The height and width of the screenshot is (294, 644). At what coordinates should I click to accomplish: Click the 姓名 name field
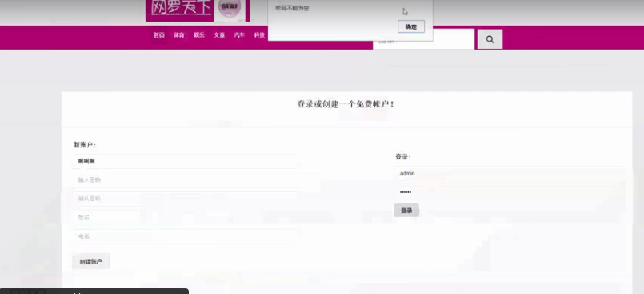click(x=185, y=218)
